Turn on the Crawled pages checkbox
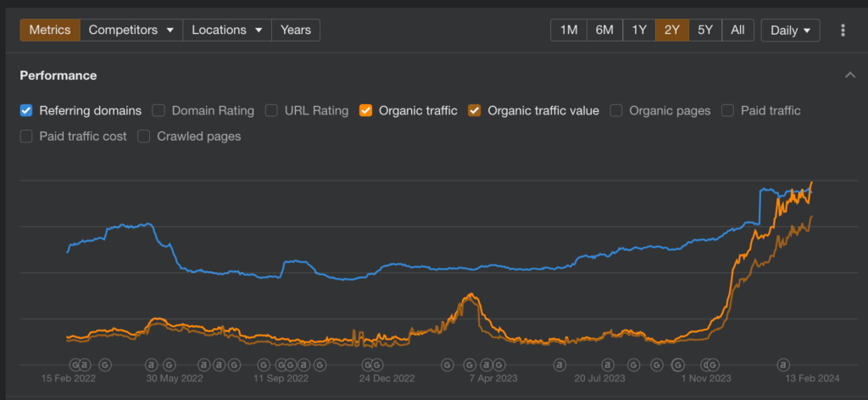This screenshot has height=400, width=868. click(x=144, y=136)
